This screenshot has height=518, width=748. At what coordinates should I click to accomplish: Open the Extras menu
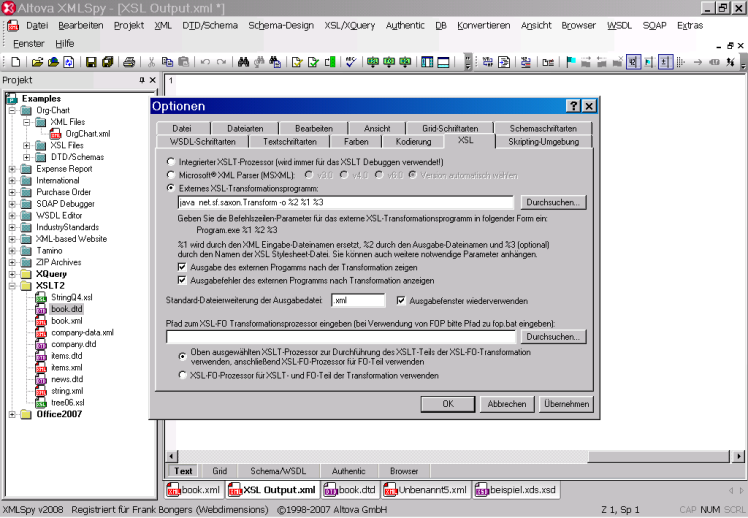click(690, 26)
